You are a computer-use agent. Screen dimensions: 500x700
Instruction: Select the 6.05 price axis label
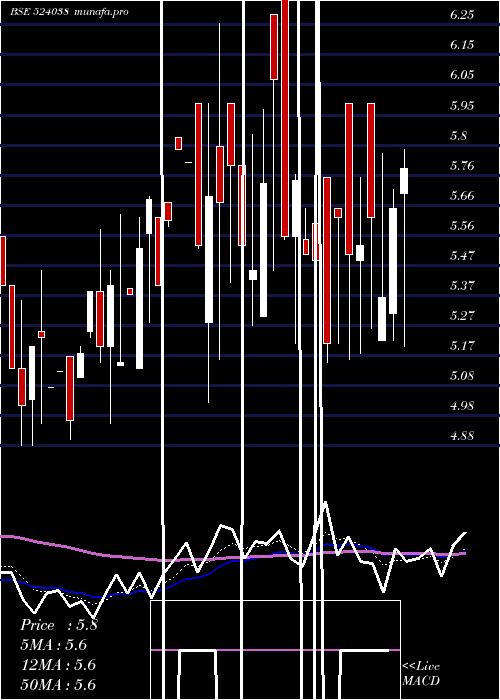coord(462,75)
